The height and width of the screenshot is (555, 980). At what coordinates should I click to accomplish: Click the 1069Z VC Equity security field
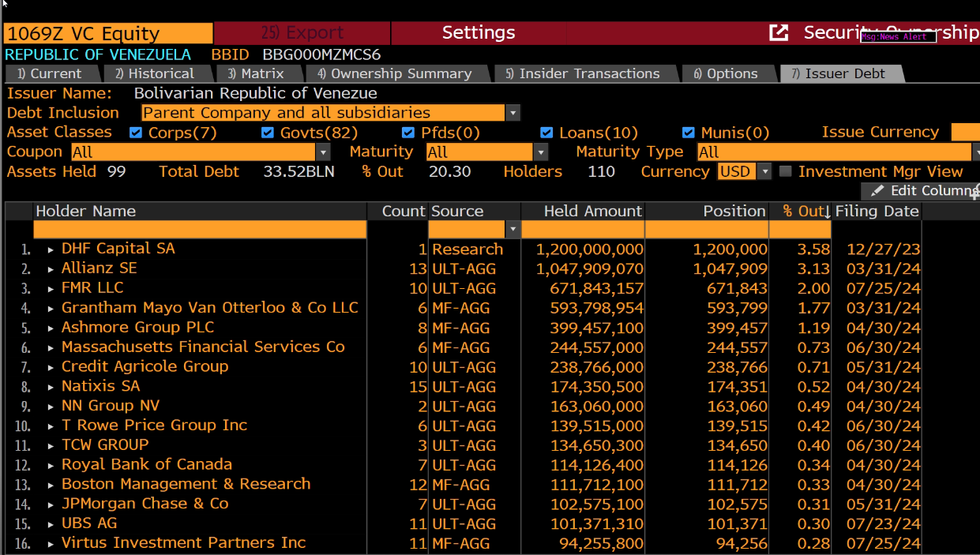[x=108, y=33]
